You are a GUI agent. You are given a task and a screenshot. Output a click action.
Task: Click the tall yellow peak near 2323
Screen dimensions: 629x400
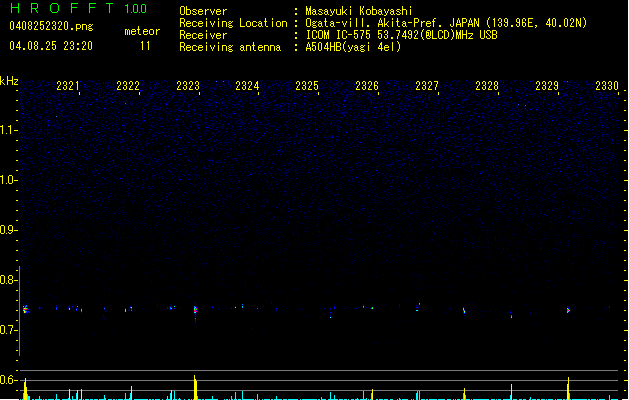coord(195,388)
